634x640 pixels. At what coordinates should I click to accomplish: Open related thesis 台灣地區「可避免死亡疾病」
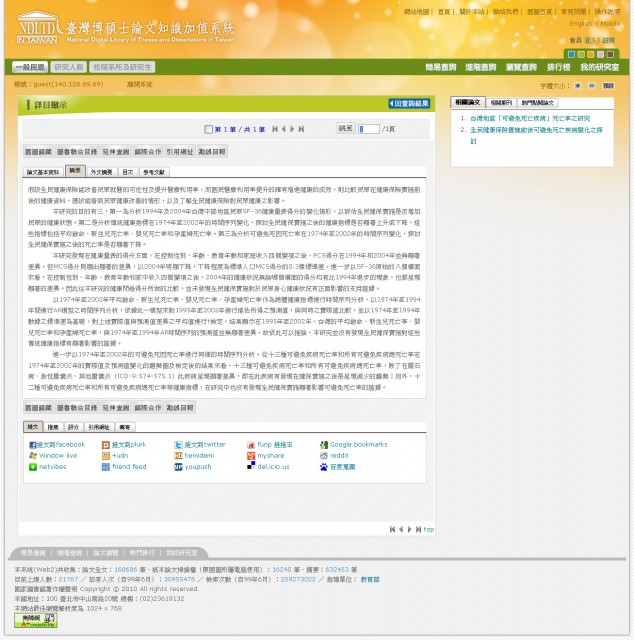point(530,118)
